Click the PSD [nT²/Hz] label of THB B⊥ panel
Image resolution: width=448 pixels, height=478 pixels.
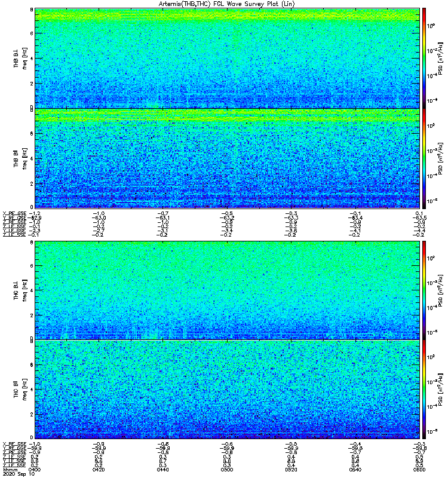pyautogui.click(x=441, y=58)
